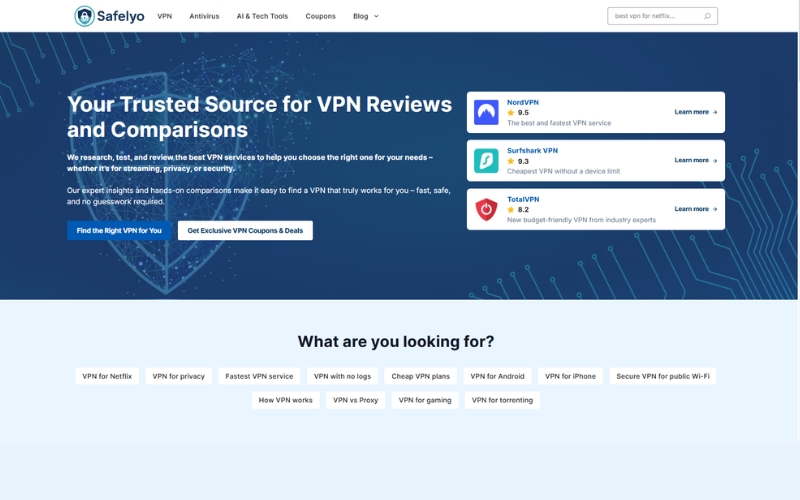This screenshot has width=800, height=500.
Task: Select the VPN for iPhone tag
Action: 570,376
